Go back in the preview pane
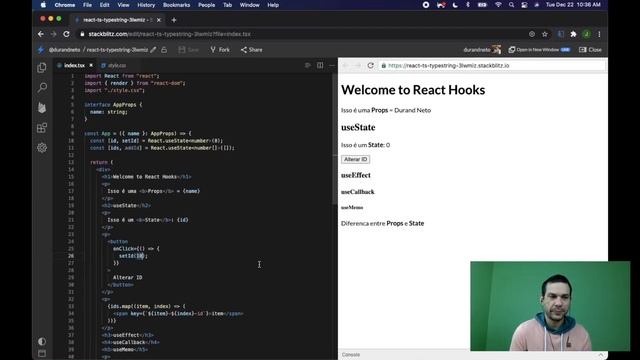This screenshot has height=360, width=640. coord(346,65)
